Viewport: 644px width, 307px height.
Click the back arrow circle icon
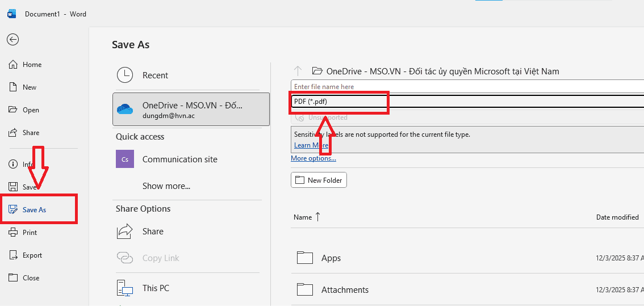[12, 39]
